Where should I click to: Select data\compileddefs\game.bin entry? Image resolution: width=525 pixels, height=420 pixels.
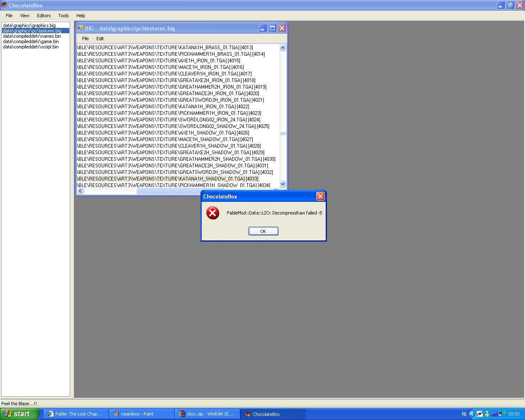(x=31, y=41)
